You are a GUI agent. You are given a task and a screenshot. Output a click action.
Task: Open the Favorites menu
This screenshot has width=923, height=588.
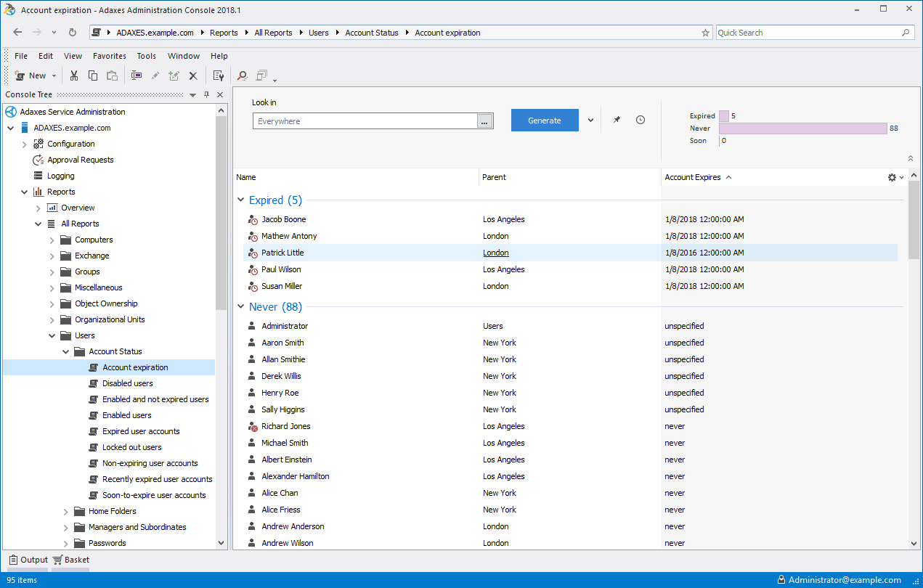point(110,56)
